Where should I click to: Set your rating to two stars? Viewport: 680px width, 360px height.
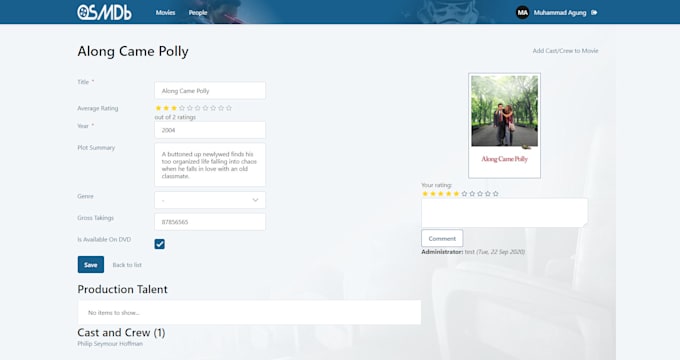point(433,193)
